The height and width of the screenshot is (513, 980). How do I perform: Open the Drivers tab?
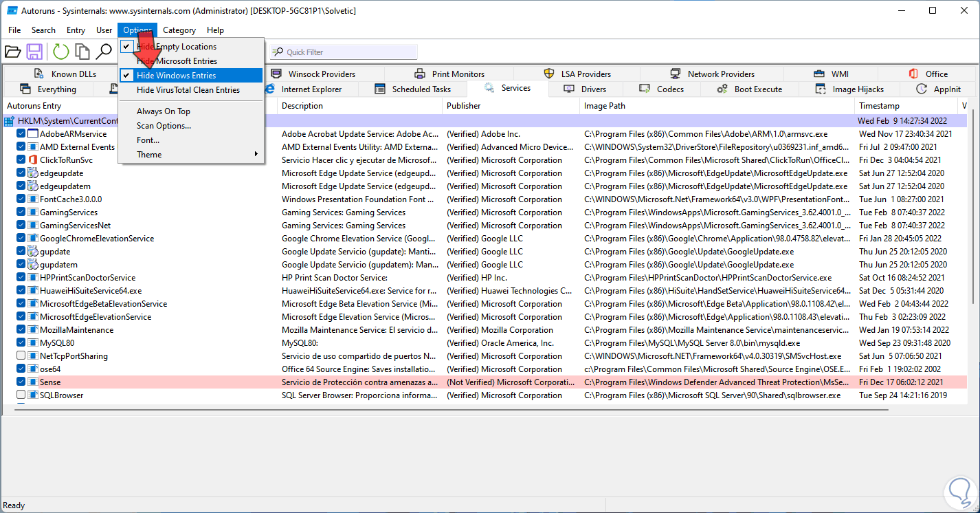(x=586, y=89)
